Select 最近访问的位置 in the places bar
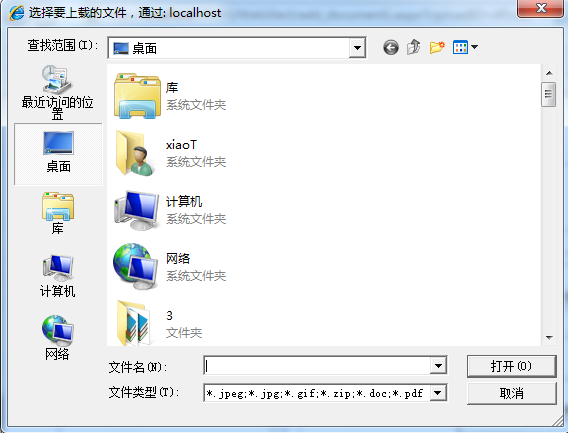Image resolution: width=568 pixels, height=433 pixels. pos(58,92)
